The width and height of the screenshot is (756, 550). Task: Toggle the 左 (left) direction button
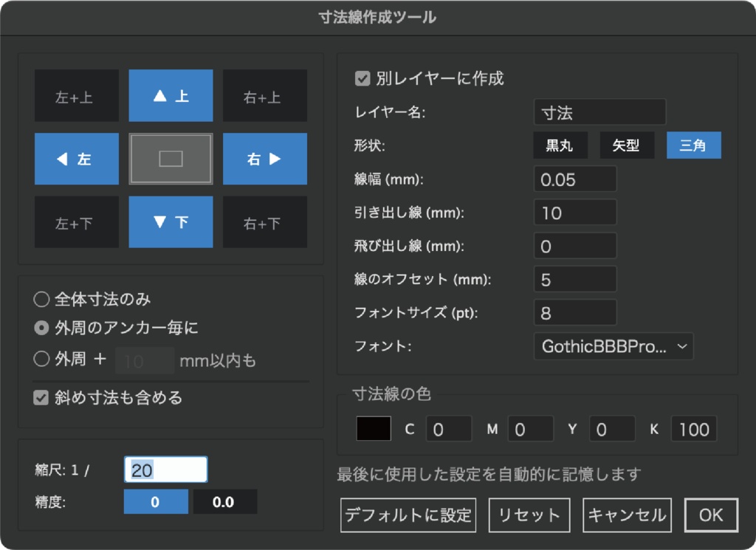pos(77,159)
